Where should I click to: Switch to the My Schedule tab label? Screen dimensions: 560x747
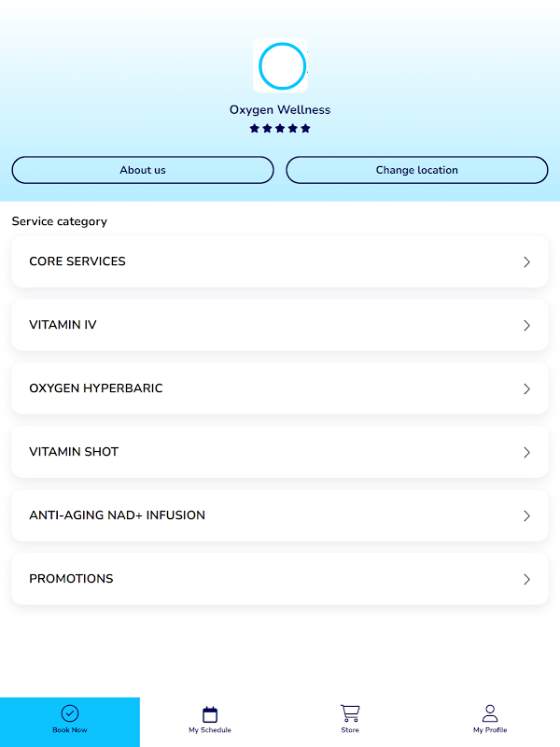click(210, 730)
